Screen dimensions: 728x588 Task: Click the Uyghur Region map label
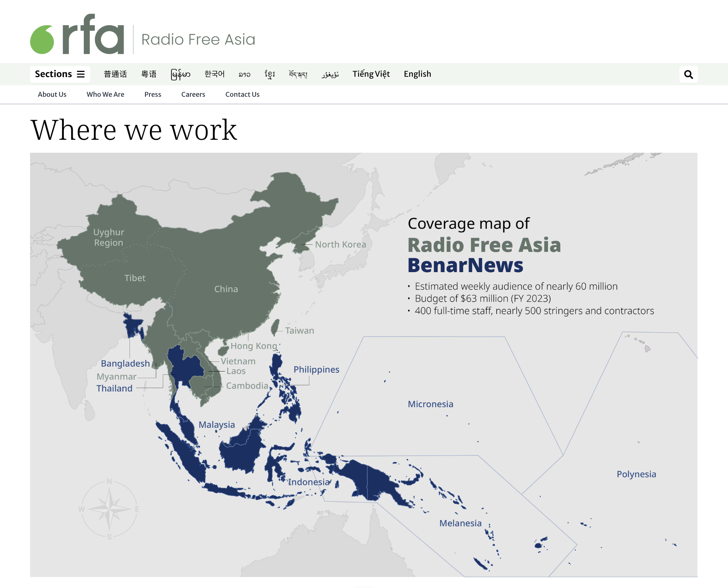(109, 237)
